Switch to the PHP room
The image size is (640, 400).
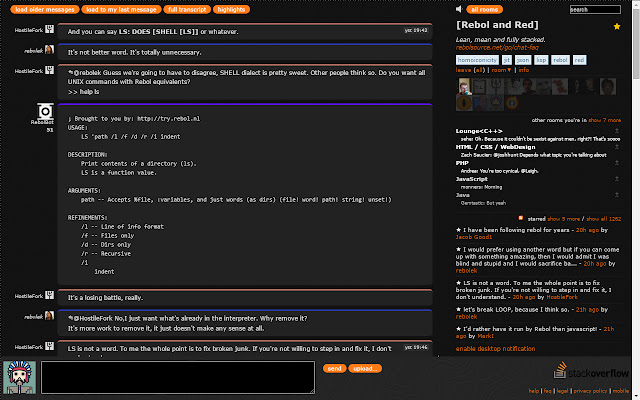point(462,163)
